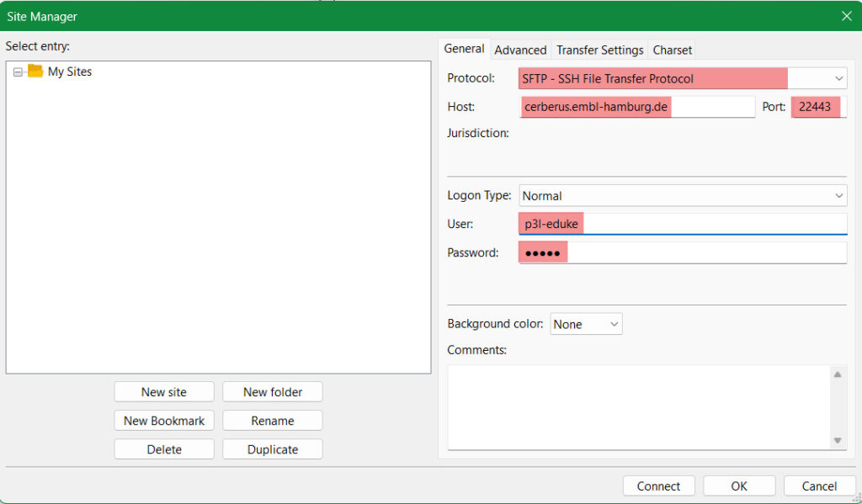Create a New site entry

pyautogui.click(x=164, y=392)
